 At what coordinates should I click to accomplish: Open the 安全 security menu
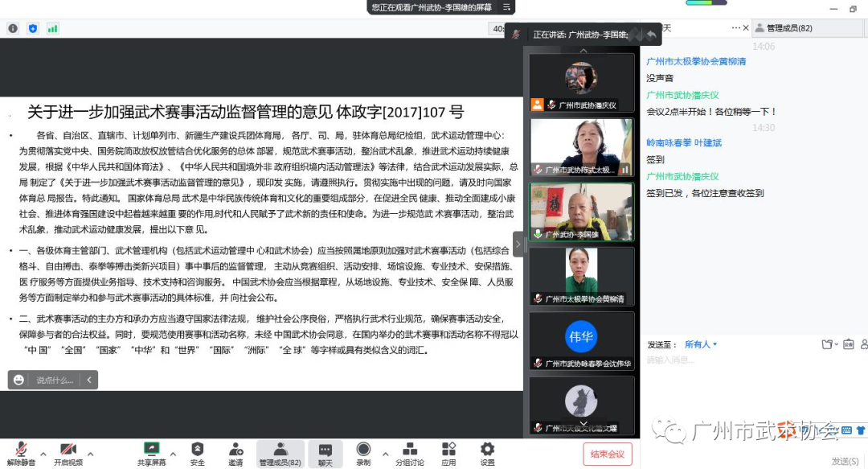coord(197,454)
